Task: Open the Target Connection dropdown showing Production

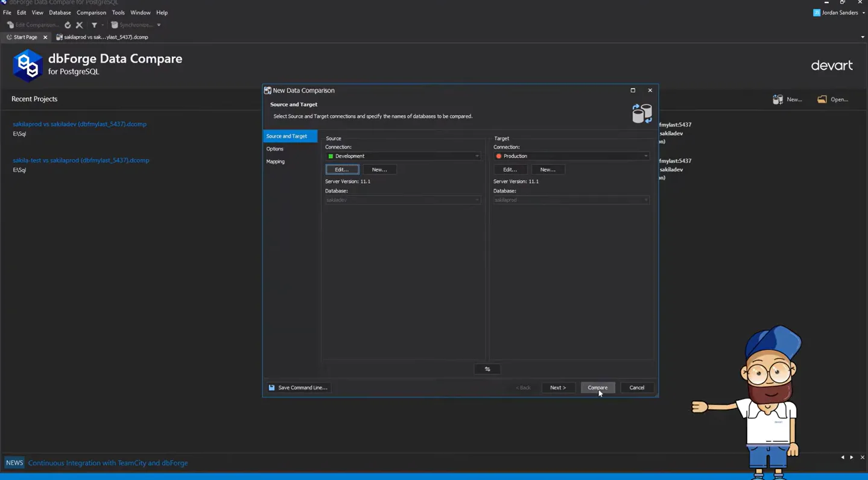Action: click(571, 156)
